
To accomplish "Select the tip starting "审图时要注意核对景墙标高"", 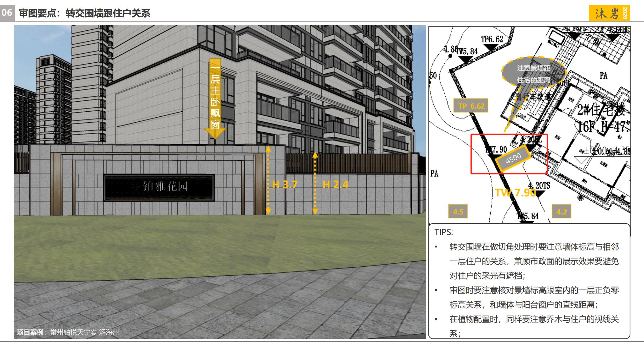I will point(534,297).
